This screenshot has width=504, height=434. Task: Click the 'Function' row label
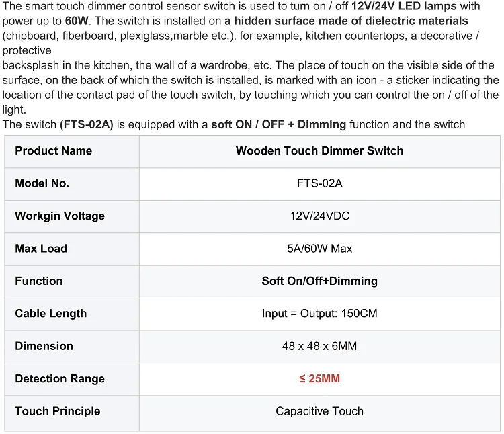click(x=39, y=281)
